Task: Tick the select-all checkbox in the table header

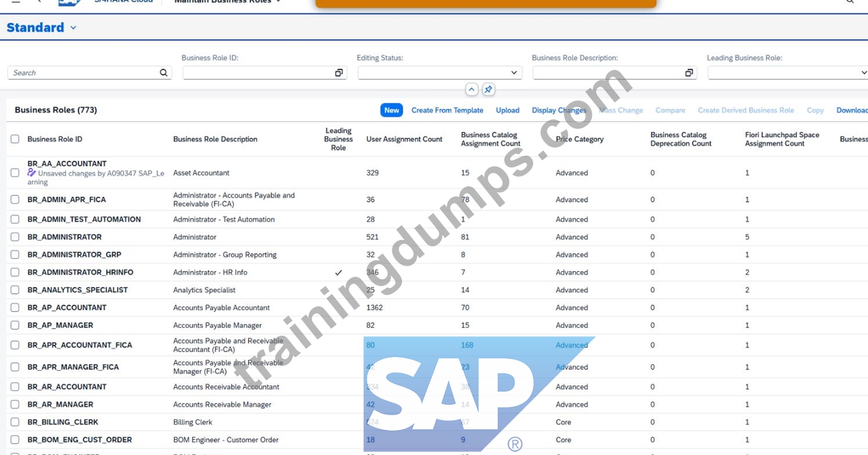Action: (x=15, y=139)
